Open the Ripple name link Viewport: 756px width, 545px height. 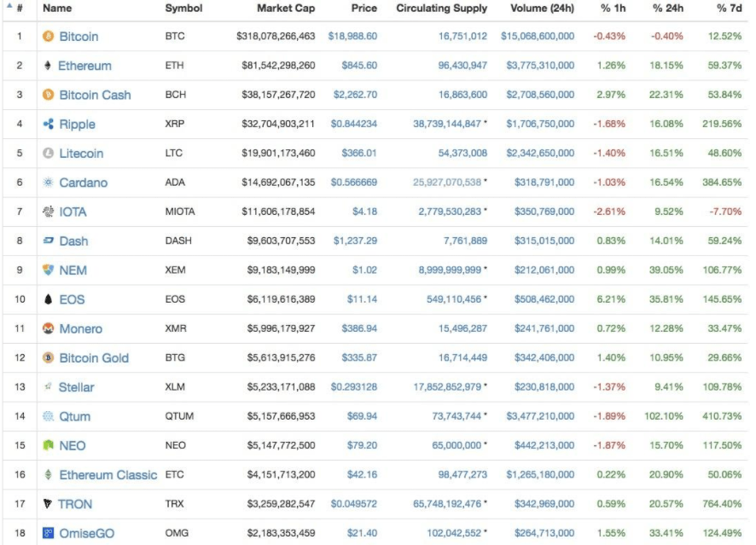pyautogui.click(x=77, y=125)
